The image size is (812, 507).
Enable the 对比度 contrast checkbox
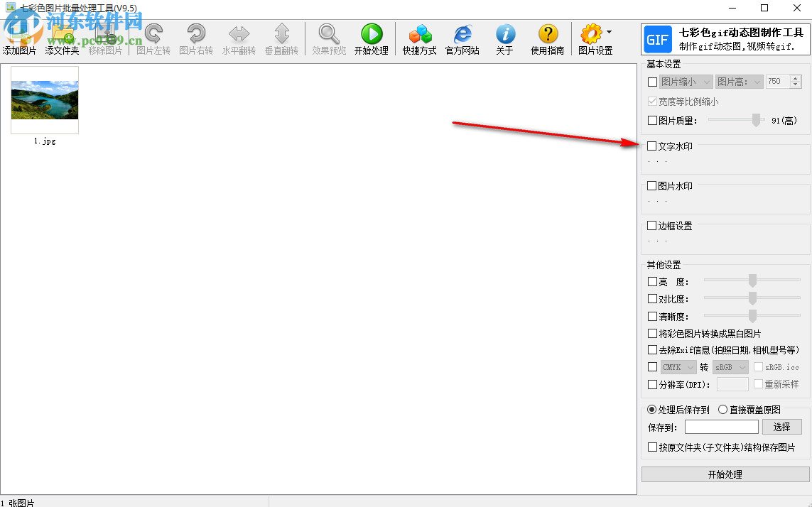652,299
